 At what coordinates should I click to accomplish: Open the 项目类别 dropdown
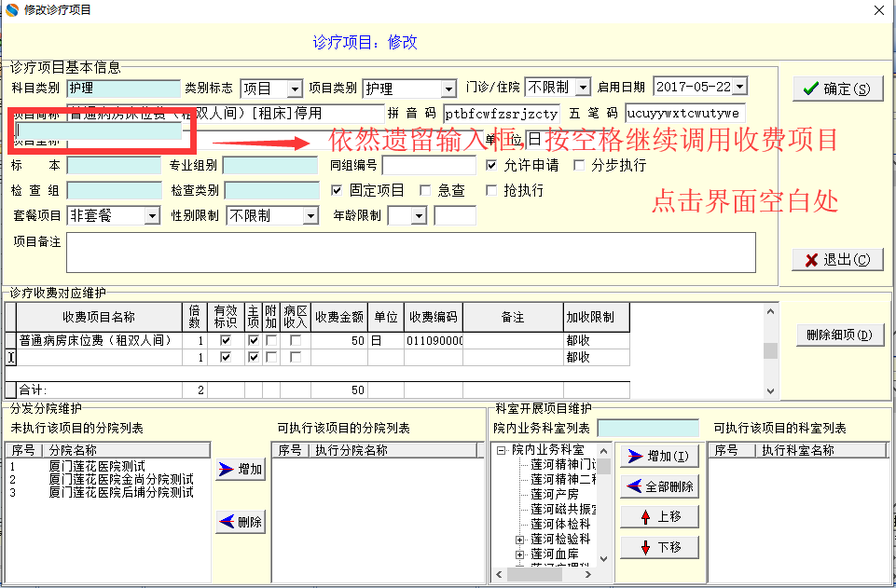point(448,89)
